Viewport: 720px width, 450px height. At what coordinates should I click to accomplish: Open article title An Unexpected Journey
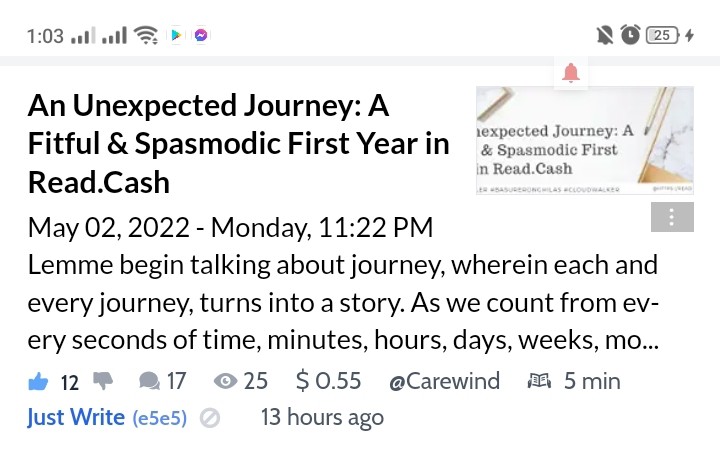pos(238,144)
